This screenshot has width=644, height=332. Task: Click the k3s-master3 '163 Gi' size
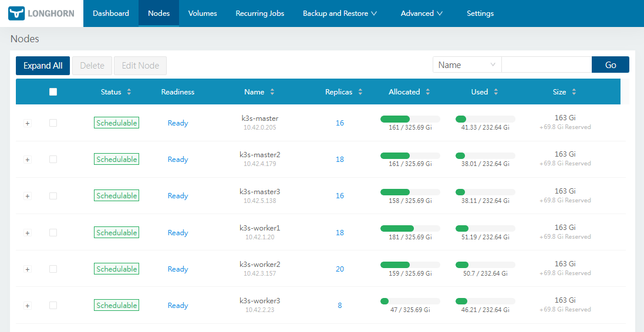pyautogui.click(x=565, y=191)
